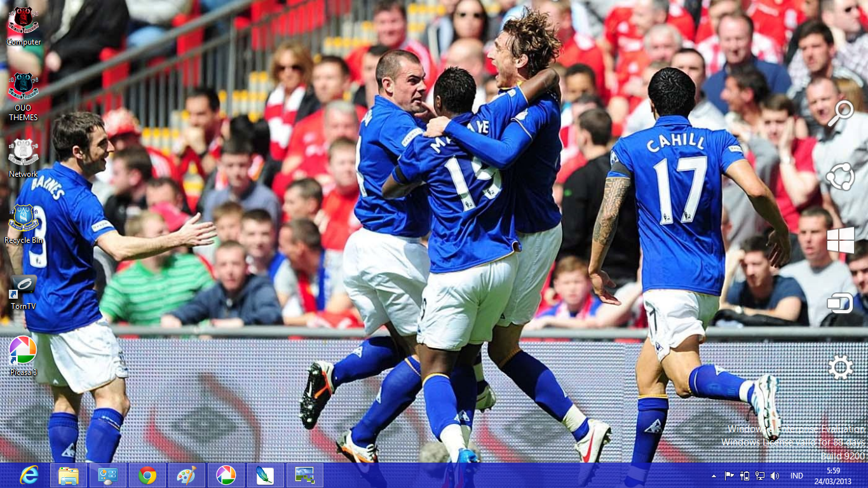
Task: Launch Adobe Photoshop from the taskbar
Action: point(265,475)
